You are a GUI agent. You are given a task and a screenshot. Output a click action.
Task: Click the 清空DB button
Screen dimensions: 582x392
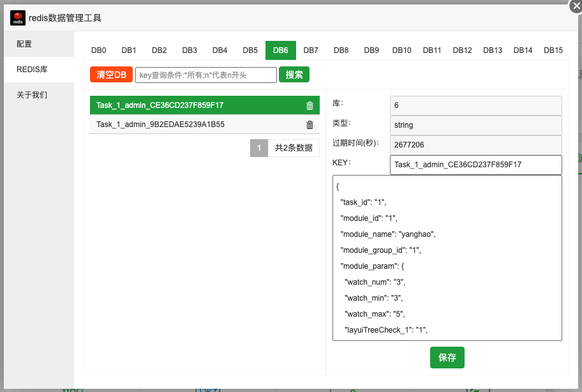click(111, 75)
